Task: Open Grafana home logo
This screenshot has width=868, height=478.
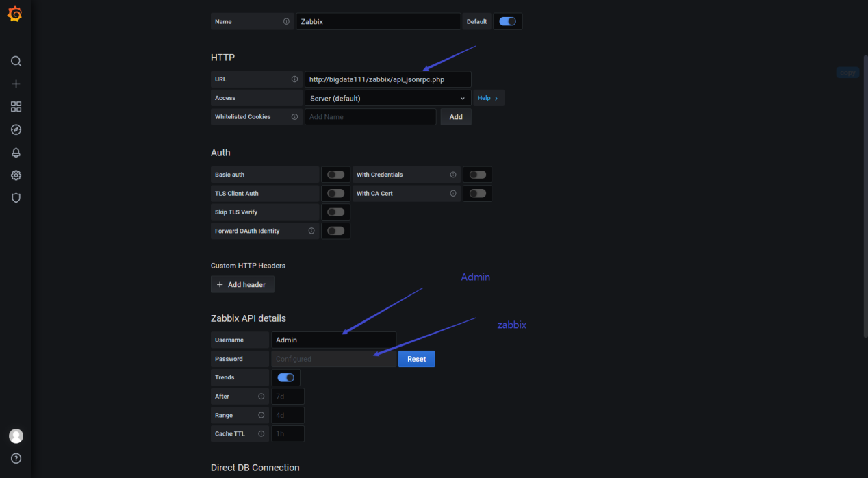Action: [x=15, y=14]
